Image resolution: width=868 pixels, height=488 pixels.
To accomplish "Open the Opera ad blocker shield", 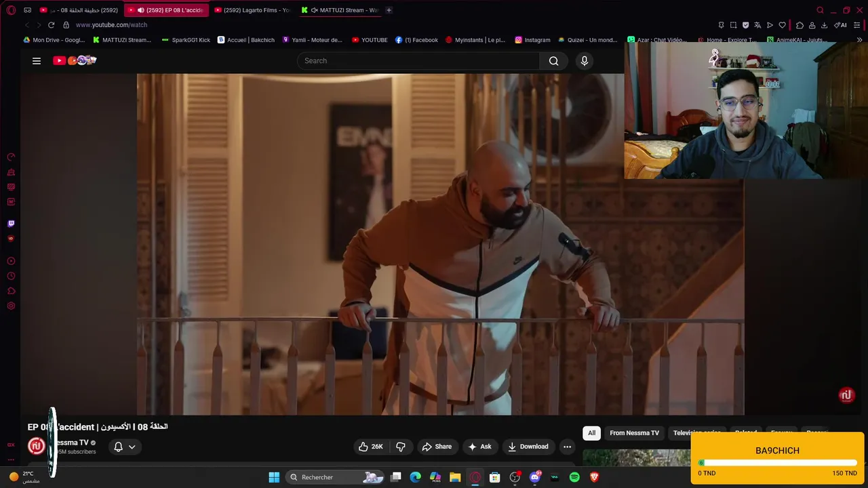I will tap(745, 25).
